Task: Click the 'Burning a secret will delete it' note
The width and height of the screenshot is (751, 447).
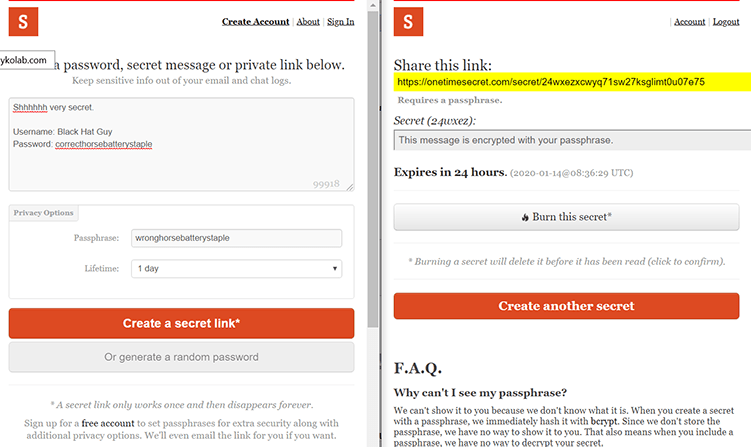Action: (567, 262)
